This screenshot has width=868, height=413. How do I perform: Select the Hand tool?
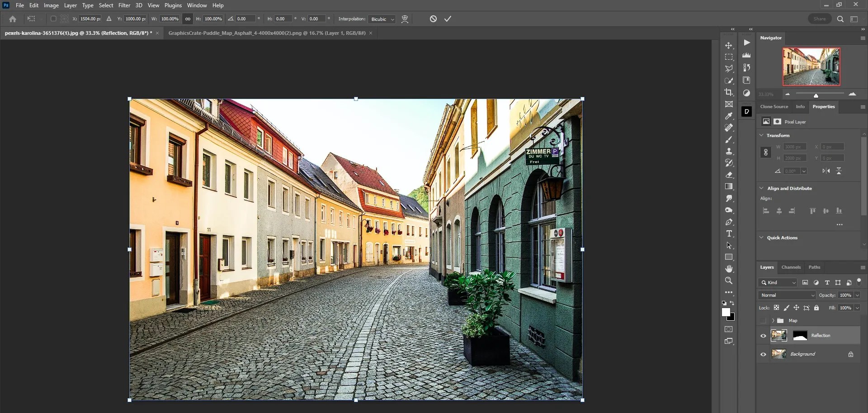[x=729, y=268]
